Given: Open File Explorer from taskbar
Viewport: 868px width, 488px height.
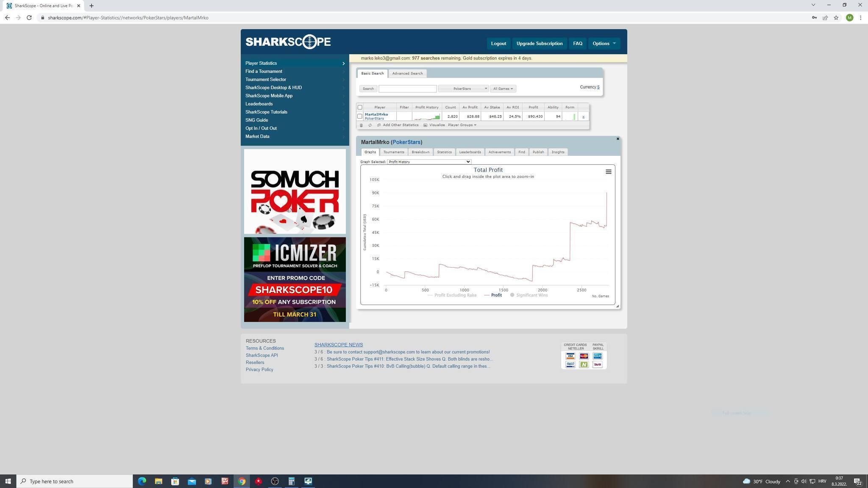Looking at the screenshot, I should [x=158, y=481].
